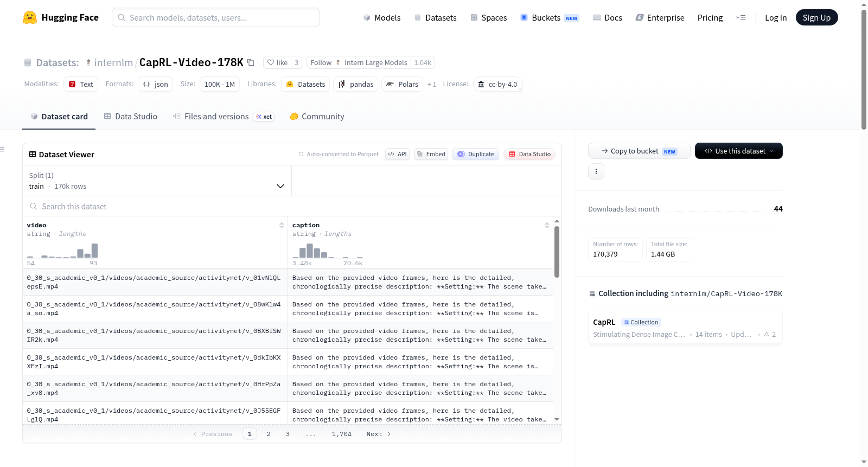Viewport: 868px width, 467px height.
Task: Open the CapRL collection card
Action: pyautogui.click(x=685, y=328)
